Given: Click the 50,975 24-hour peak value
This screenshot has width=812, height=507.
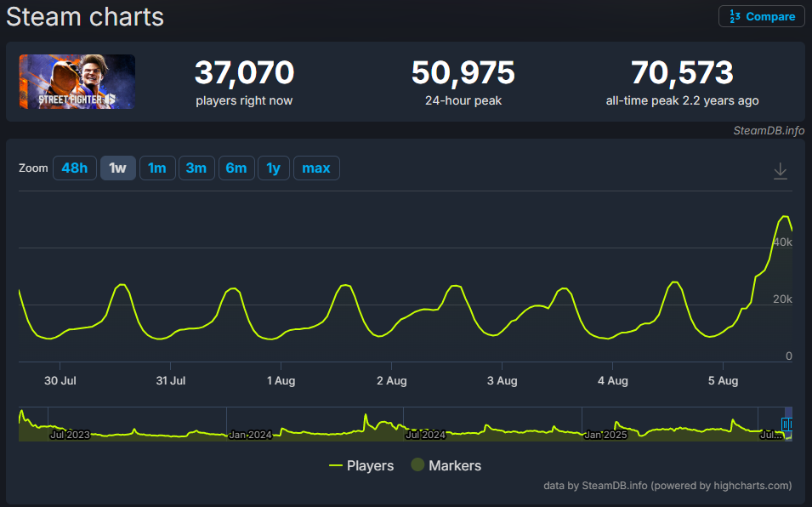Looking at the screenshot, I should pyautogui.click(x=463, y=72).
